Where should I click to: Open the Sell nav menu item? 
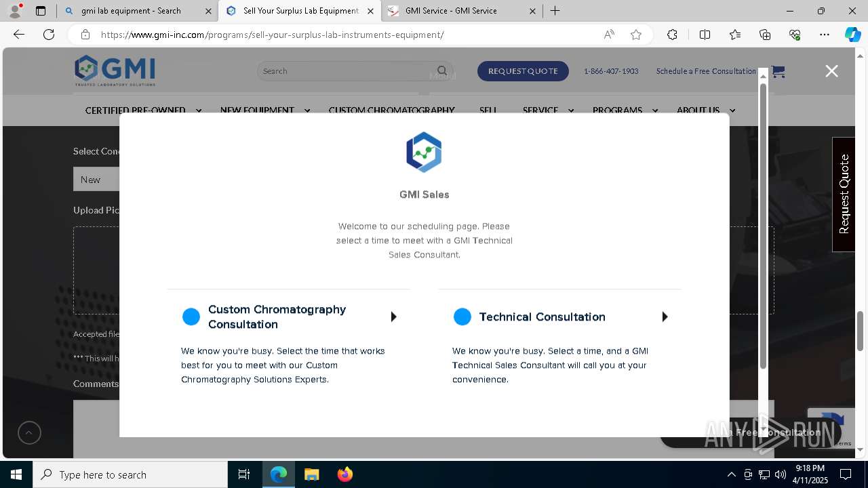point(488,110)
